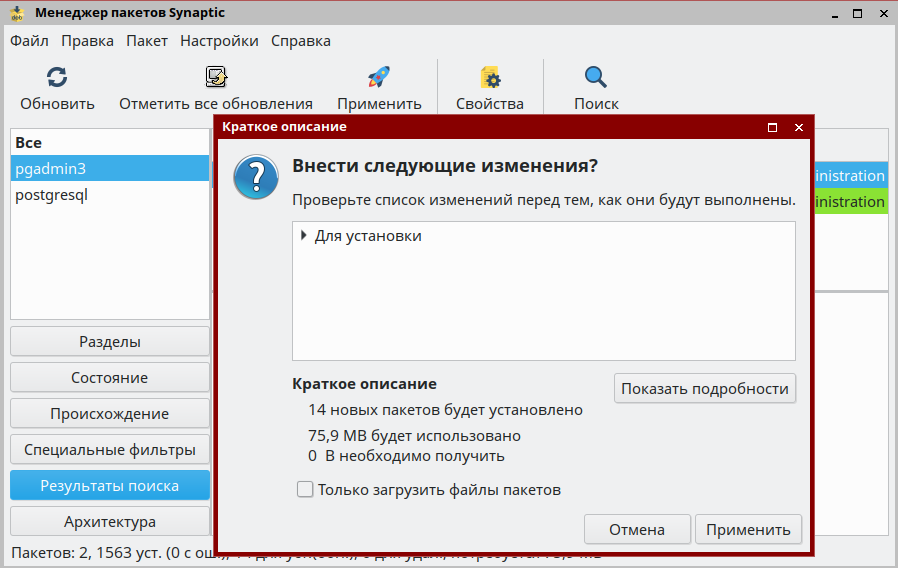Click Специальные фильтры button
This screenshot has width=898, height=568.
click(109, 450)
